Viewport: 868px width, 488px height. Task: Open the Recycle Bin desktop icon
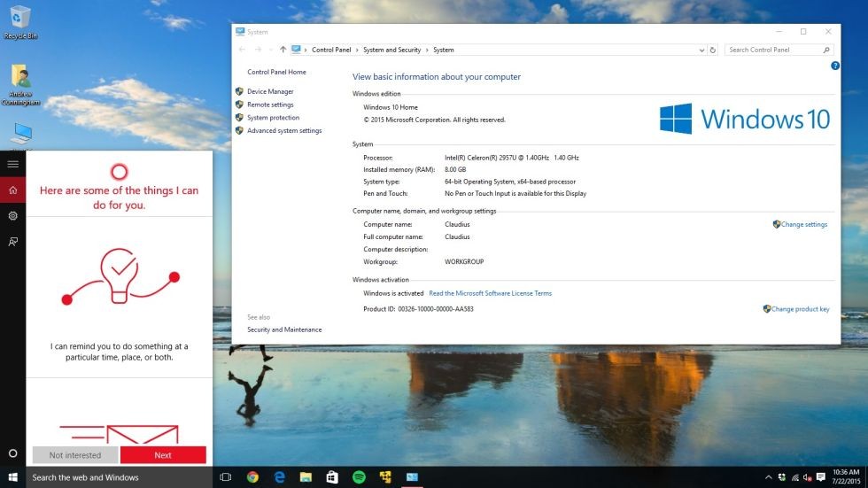(20, 22)
